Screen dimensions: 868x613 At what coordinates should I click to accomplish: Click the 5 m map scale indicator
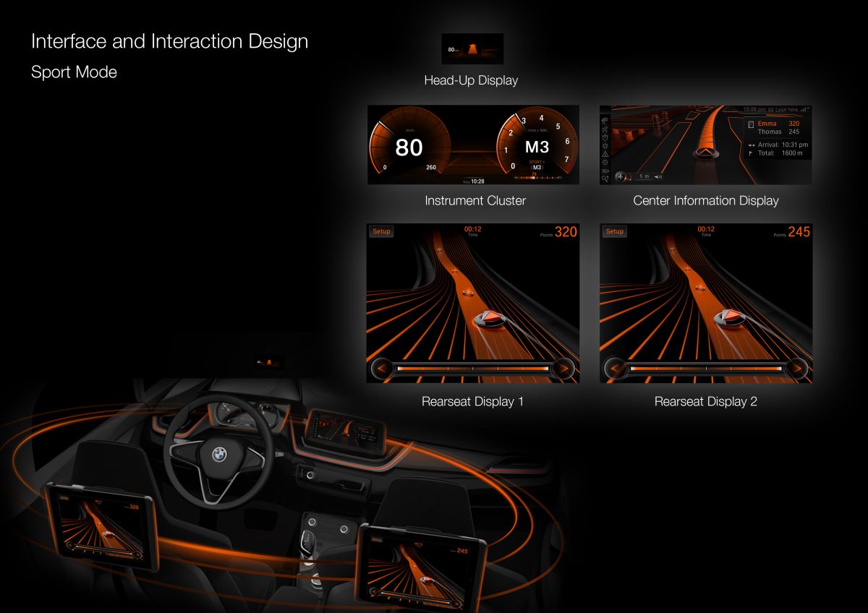(643, 176)
